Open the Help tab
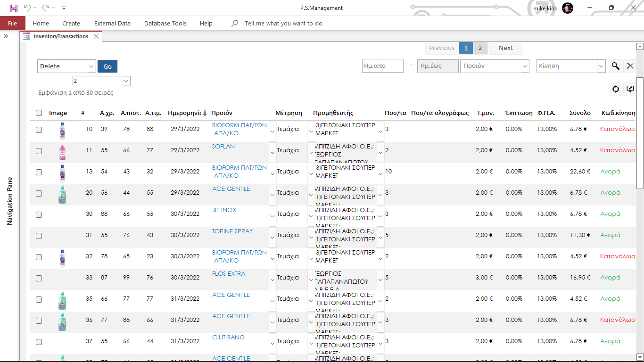 coord(206,23)
